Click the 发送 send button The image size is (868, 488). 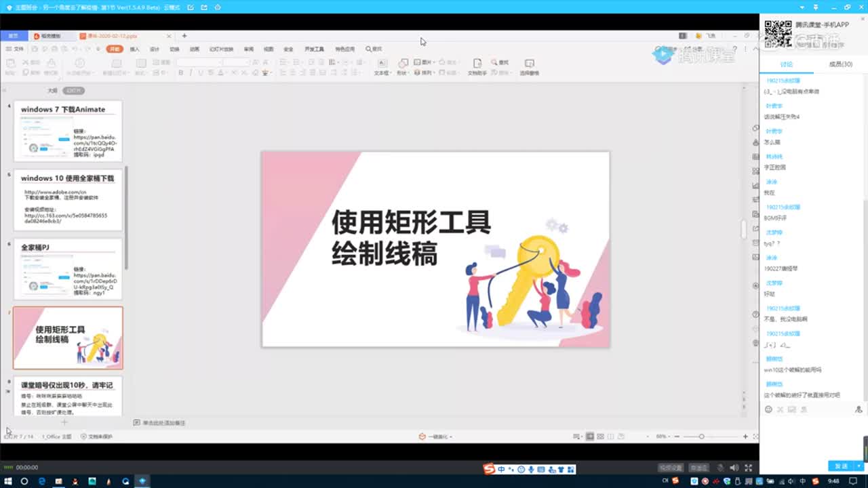click(842, 466)
